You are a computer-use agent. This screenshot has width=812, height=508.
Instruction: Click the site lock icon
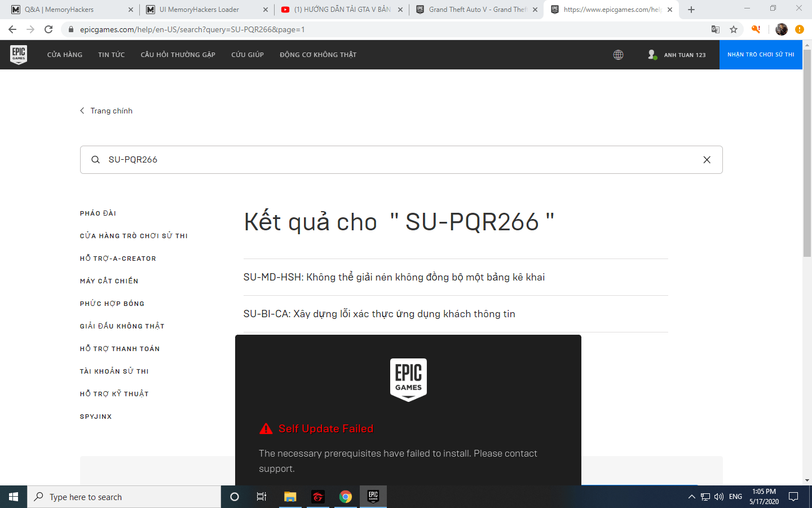[71, 29]
